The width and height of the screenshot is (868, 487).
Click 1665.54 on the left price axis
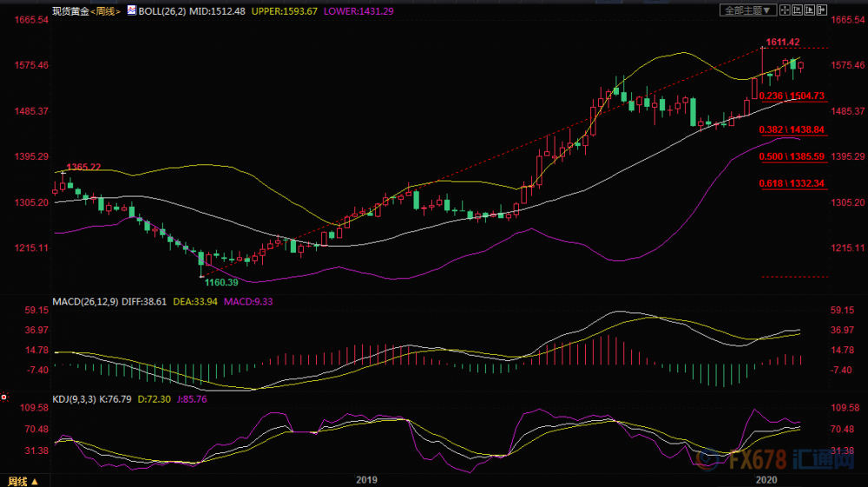pos(31,20)
